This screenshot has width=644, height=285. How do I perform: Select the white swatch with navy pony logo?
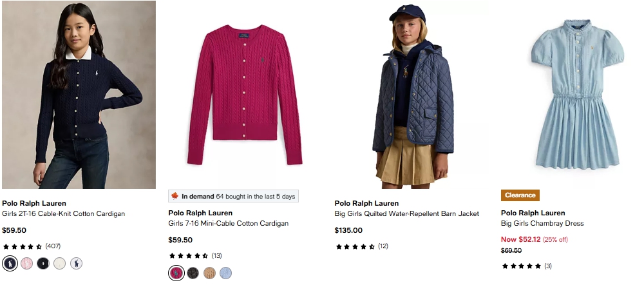coord(76,263)
